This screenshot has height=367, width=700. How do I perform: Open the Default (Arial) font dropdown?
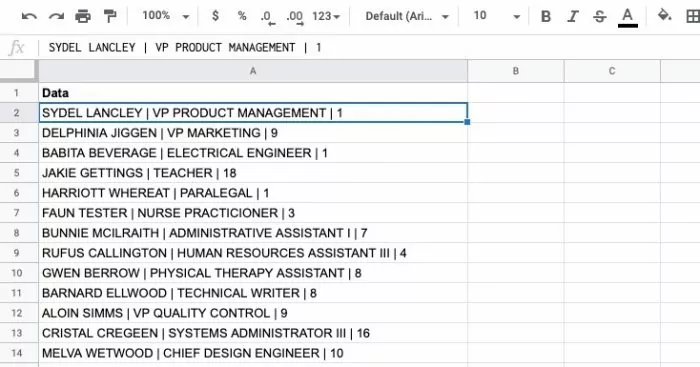(x=407, y=17)
